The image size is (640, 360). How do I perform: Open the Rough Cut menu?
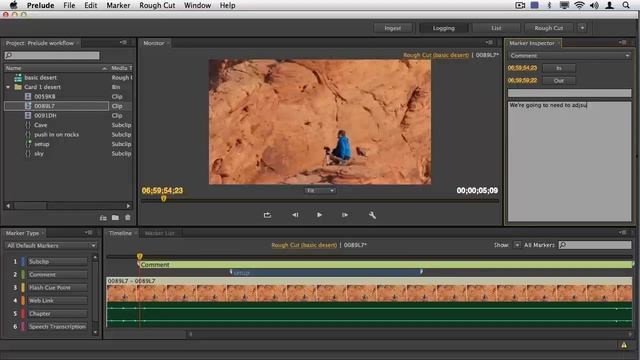[157, 5]
